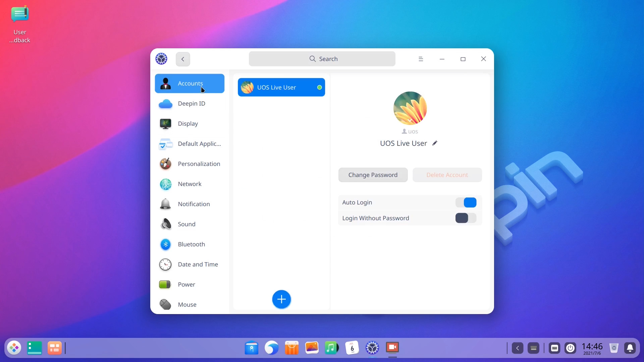Image resolution: width=644 pixels, height=362 pixels.
Task: Click the blue plus button to add account
Action: click(x=281, y=299)
